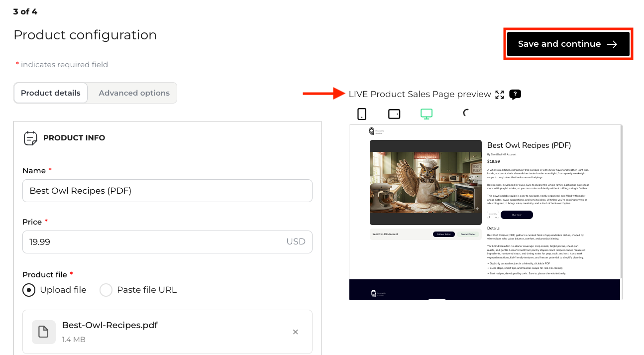644x355 pixels.
Task: Switch preview to mobile phone view
Action: click(362, 114)
